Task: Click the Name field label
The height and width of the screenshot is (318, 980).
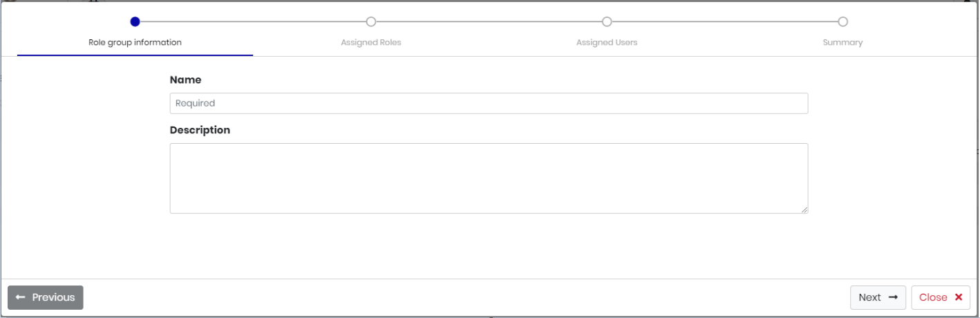Action: tap(185, 80)
